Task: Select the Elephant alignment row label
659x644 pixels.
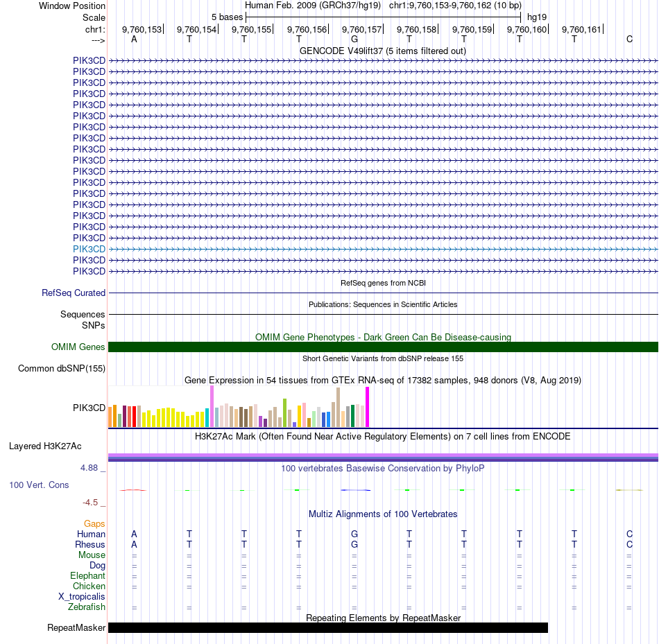Action: [x=88, y=576]
